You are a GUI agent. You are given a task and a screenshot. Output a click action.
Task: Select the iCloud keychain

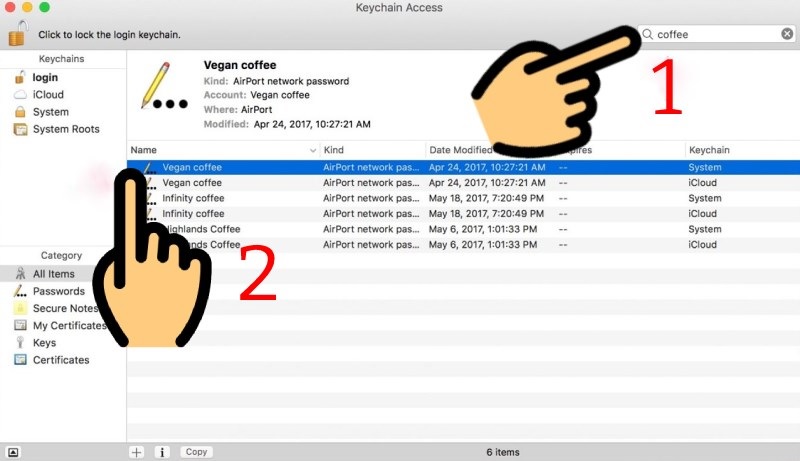coord(48,95)
